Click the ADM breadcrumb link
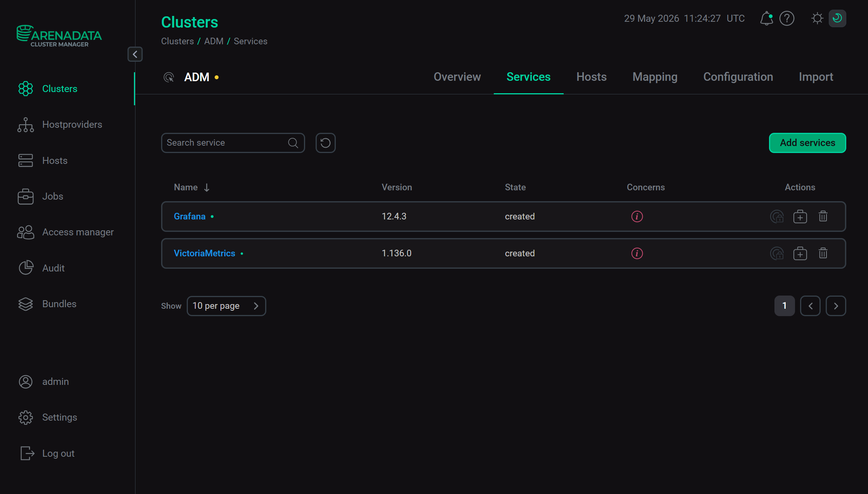Viewport: 868px width, 494px height. click(x=214, y=41)
